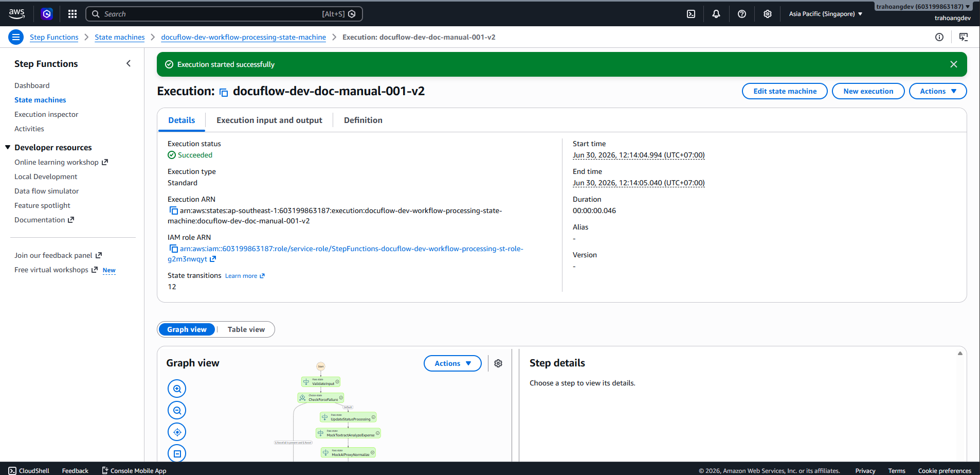Open the Documentation external link
Viewport: 980px width, 475px height.
(x=44, y=220)
